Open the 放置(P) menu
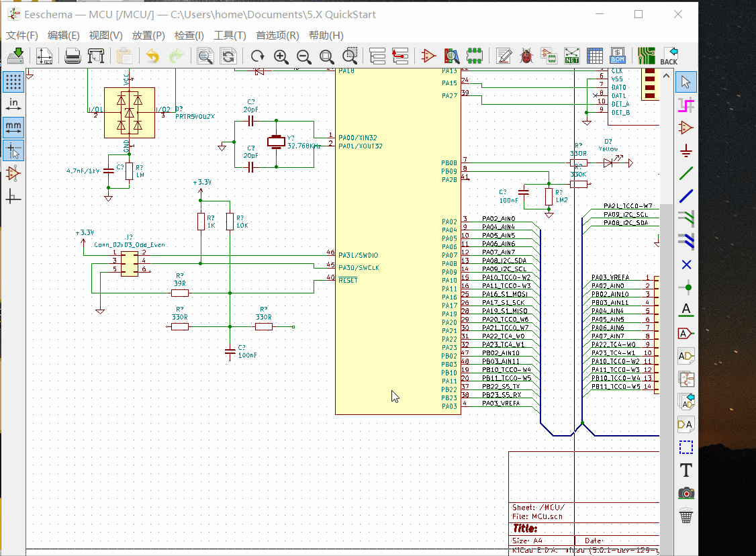 click(148, 35)
